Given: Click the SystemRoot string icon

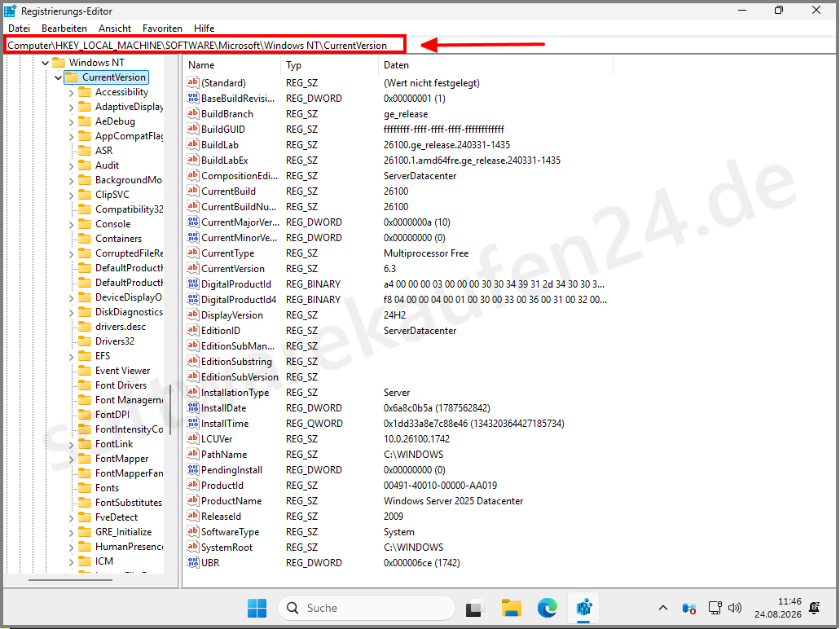Looking at the screenshot, I should point(193,547).
